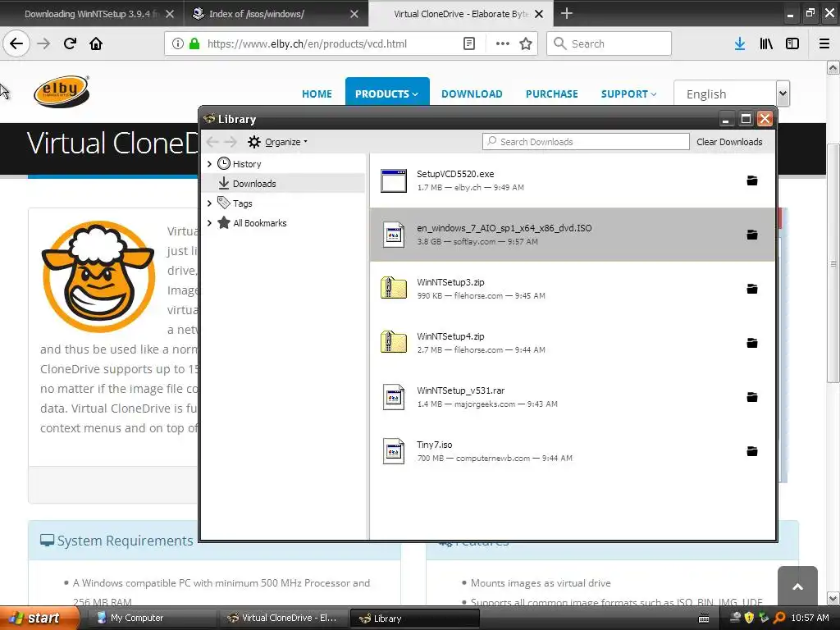Click the tray magnifier search icon
This screenshot has width=840, height=630.
(x=779, y=618)
